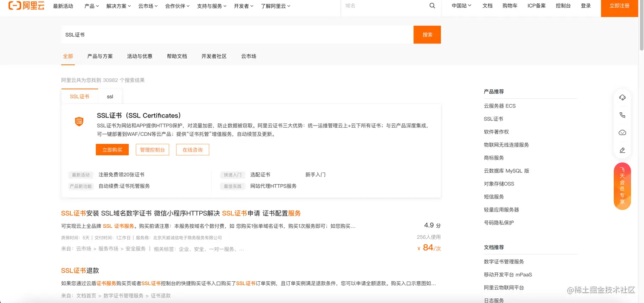
Task: Click the Aliyun logo
Action: click(x=26, y=6)
